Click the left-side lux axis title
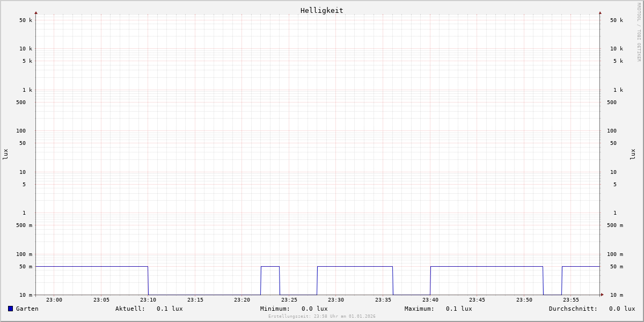 click(x=5, y=154)
